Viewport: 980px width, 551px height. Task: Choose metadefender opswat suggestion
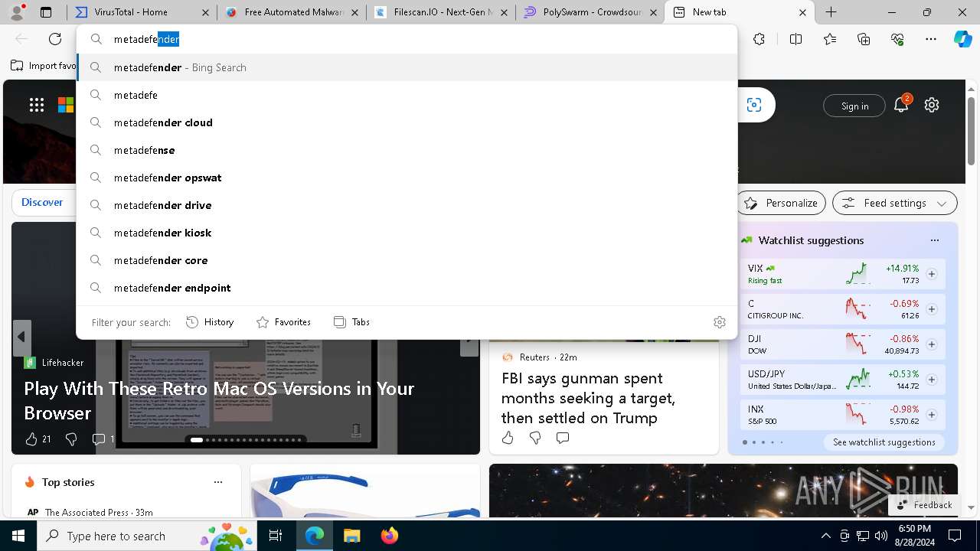407,178
